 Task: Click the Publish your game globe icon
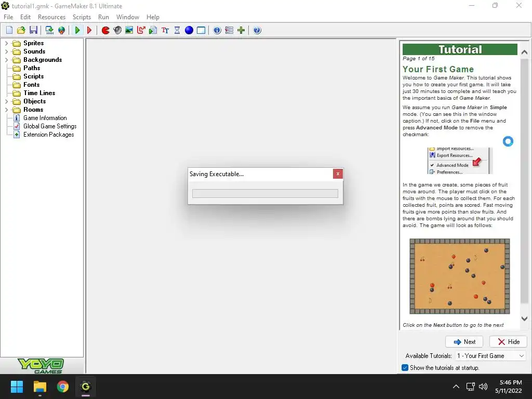coord(61,30)
